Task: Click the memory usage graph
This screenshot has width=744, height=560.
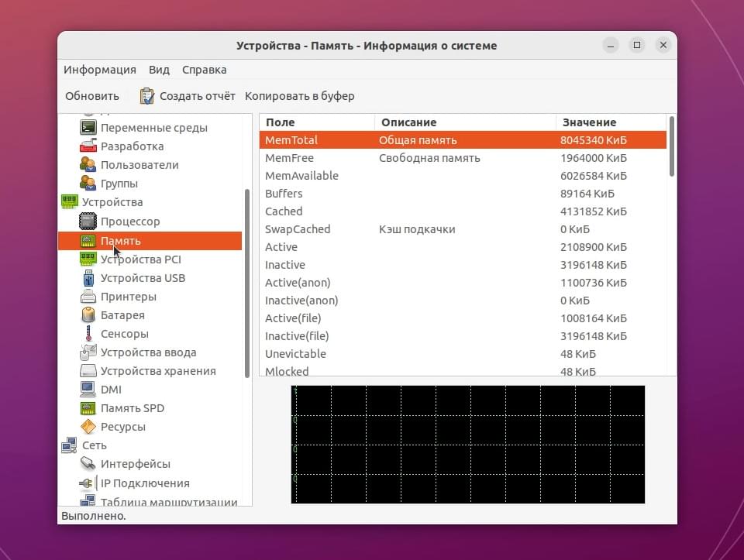Action: (468, 445)
